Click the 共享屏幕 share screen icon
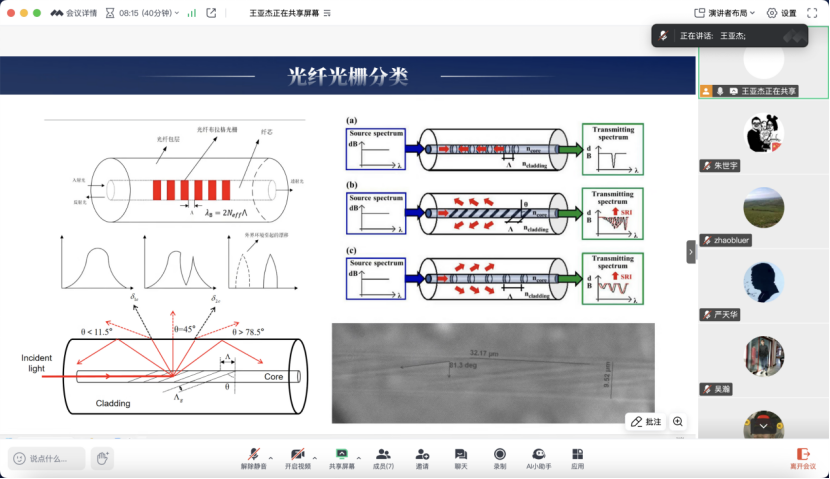This screenshot has height=479, width=830. click(x=342, y=454)
